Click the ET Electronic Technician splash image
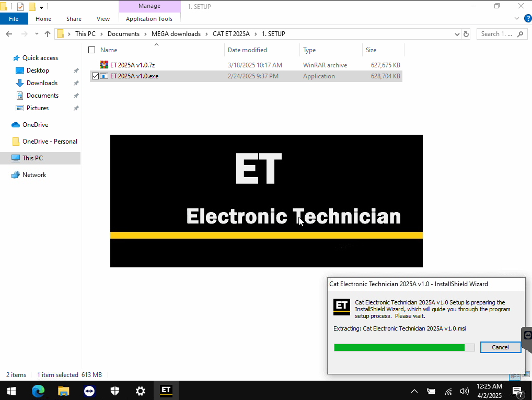The width and height of the screenshot is (532, 400). (x=267, y=201)
